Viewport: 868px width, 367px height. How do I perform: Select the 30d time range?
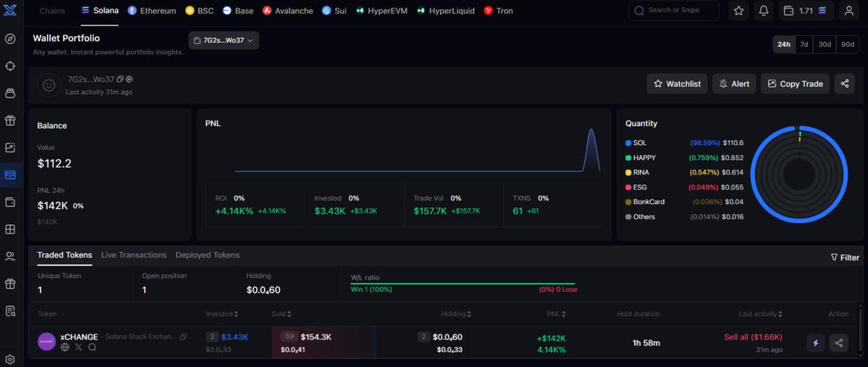(x=825, y=44)
